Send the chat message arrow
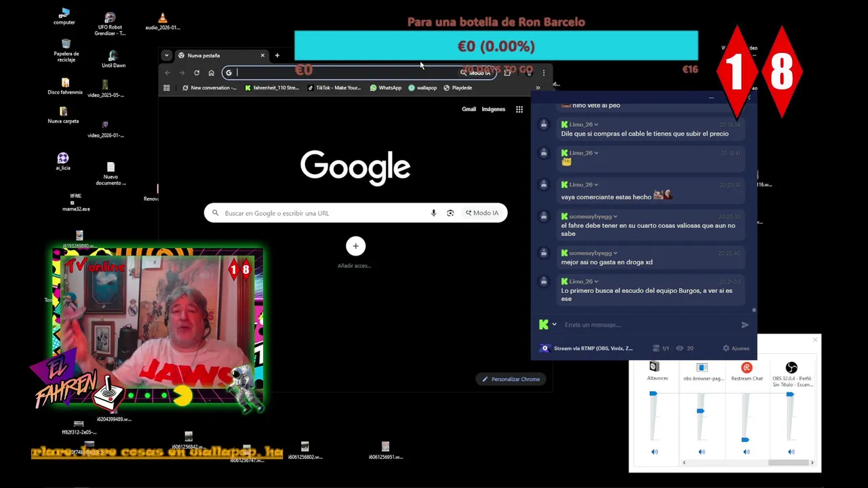 (x=745, y=325)
